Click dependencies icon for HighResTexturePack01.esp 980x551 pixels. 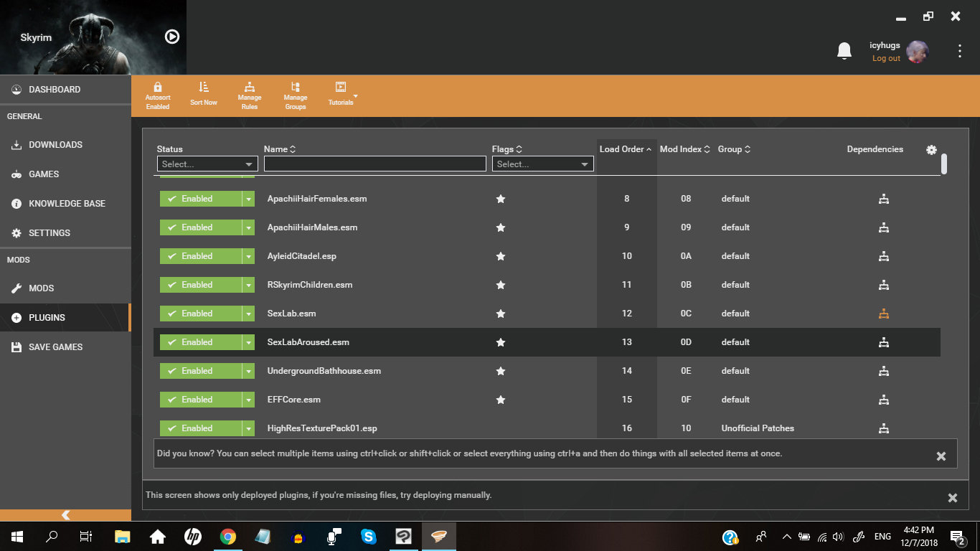[884, 428]
